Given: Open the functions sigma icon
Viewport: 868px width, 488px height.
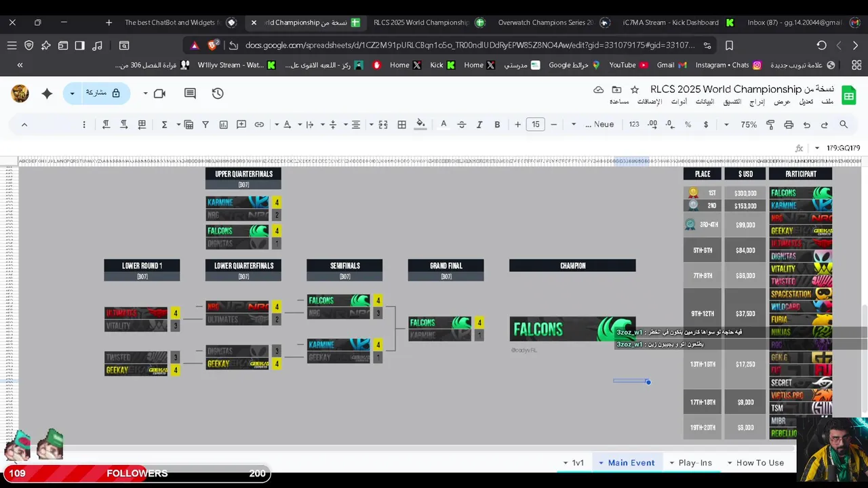Looking at the screenshot, I should pyautogui.click(x=164, y=125).
